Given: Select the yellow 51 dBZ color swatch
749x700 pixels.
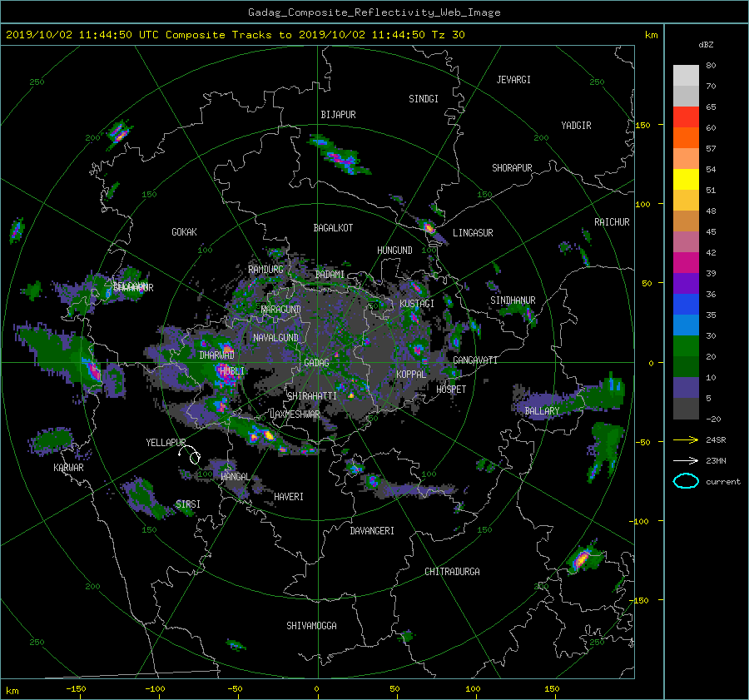Looking at the screenshot, I should click(686, 180).
